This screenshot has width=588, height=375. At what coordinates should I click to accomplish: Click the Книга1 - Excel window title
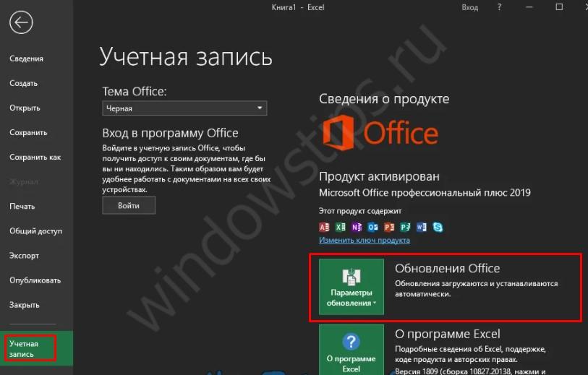[x=298, y=7]
